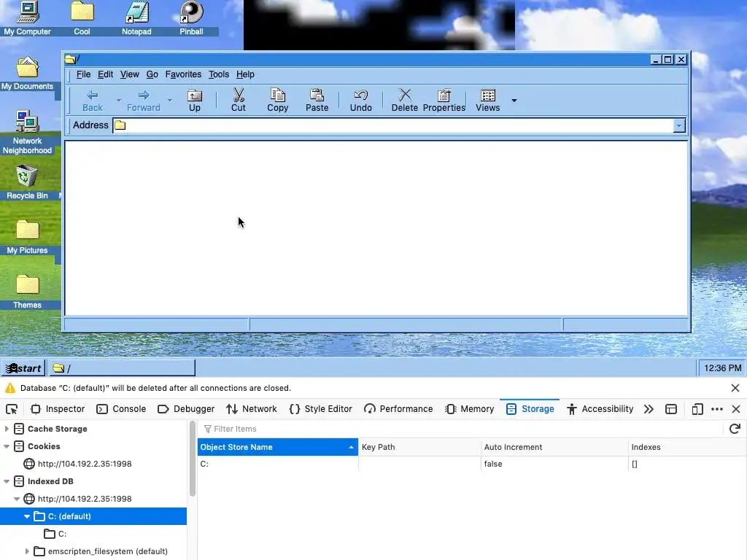Open the Favorites menu
Image resolution: width=747 pixels, height=560 pixels.
(183, 74)
